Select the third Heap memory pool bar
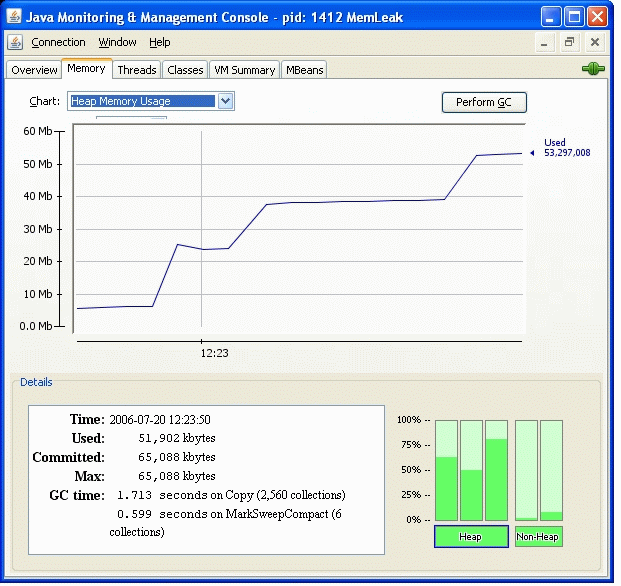The image size is (621, 586). pyautogui.click(x=497, y=470)
